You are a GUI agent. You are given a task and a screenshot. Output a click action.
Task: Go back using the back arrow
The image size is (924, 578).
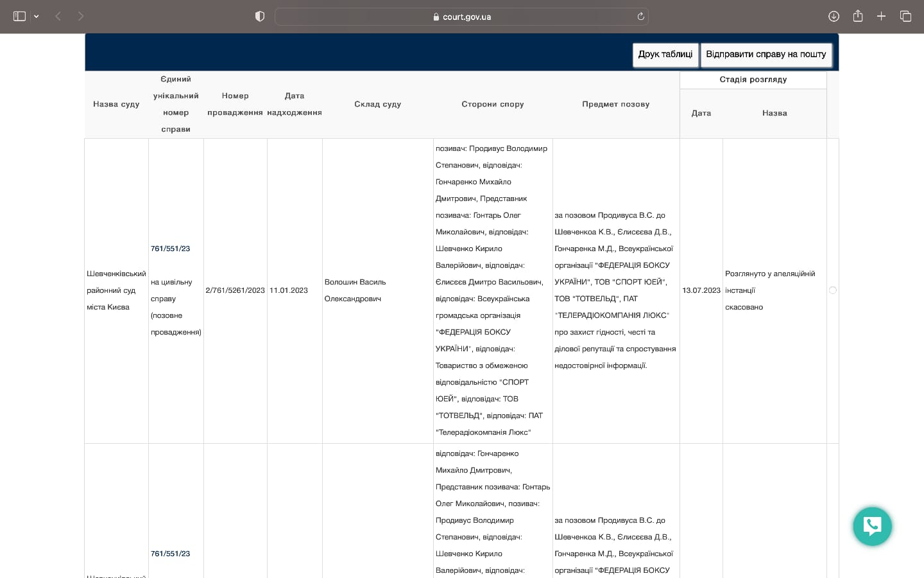[x=58, y=16]
